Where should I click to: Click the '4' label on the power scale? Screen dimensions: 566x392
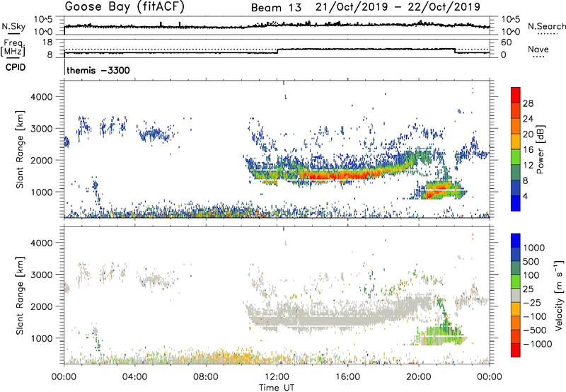click(x=525, y=197)
